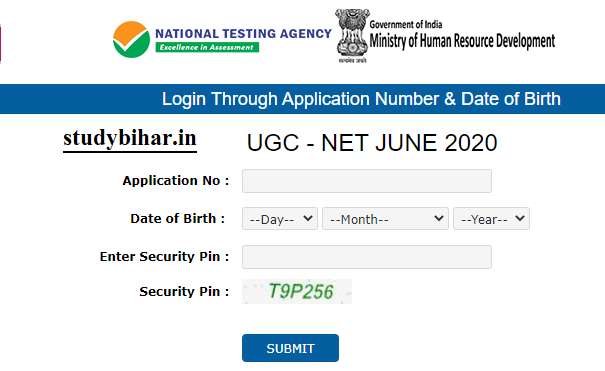The width and height of the screenshot is (605, 371).
Task: Click the Application No label
Action: tap(176, 180)
